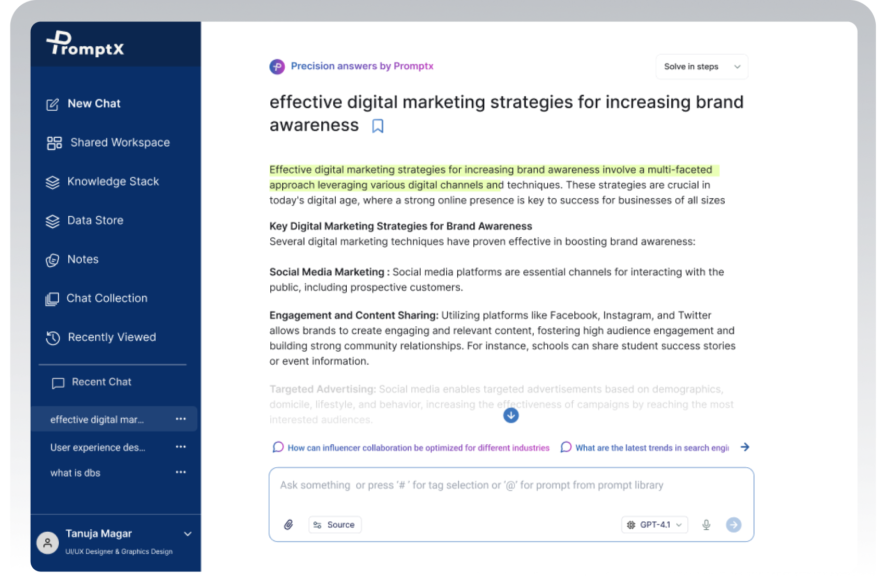
Task: Click the send arrow button
Action: click(734, 525)
